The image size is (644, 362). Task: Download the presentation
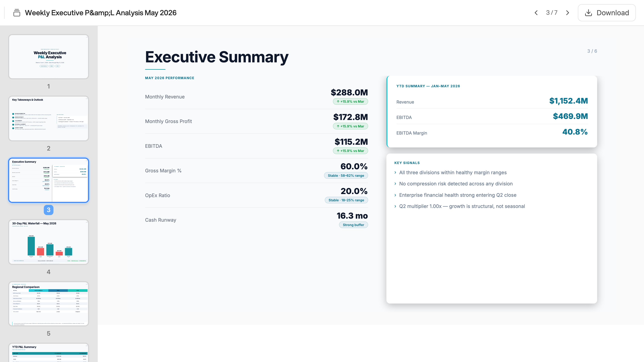pyautogui.click(x=606, y=13)
